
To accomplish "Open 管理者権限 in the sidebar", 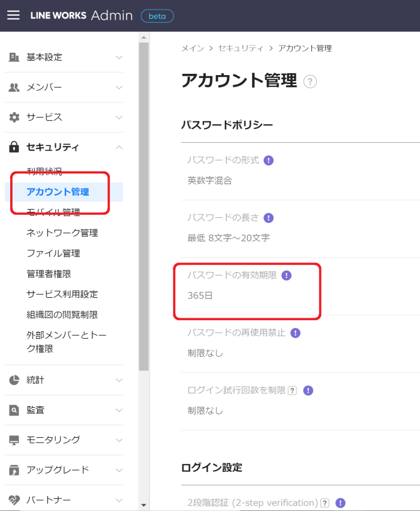I will 49,274.
